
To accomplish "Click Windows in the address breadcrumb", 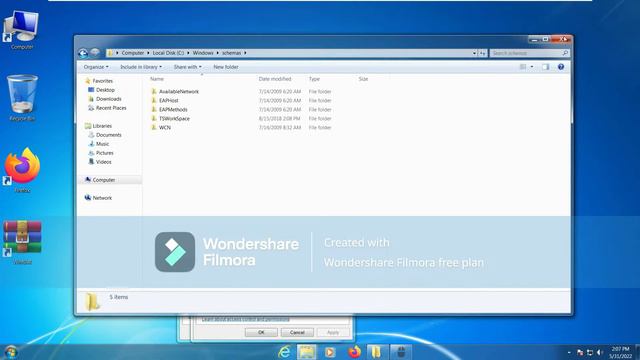I will (203, 53).
